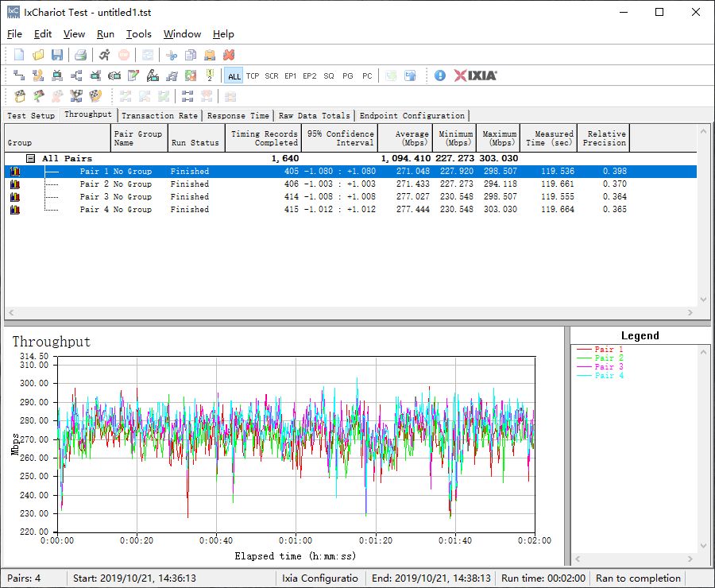Delete selected pair with red X
This screenshot has width=715, height=588.
229,55
